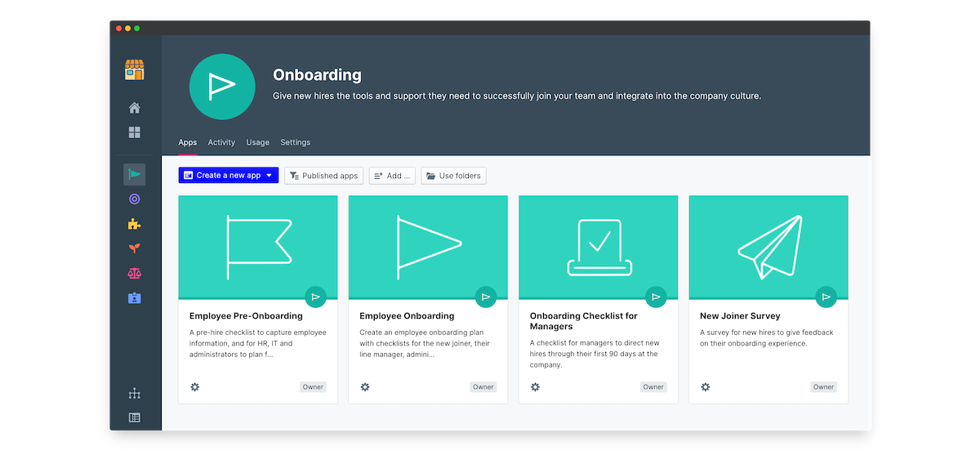Open the orange sprout icon in sidebar
The width and height of the screenshot is (980, 451).
(x=135, y=248)
